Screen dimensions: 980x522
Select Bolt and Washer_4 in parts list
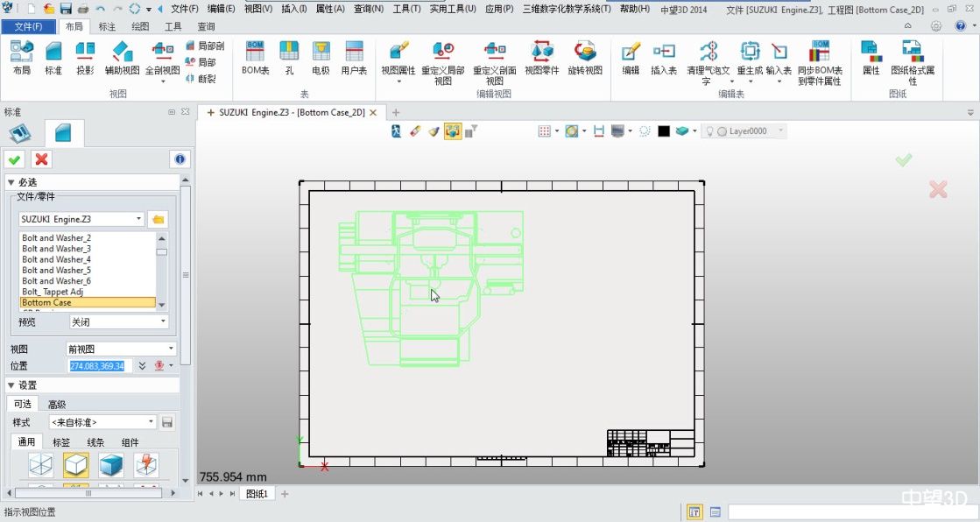coord(56,259)
